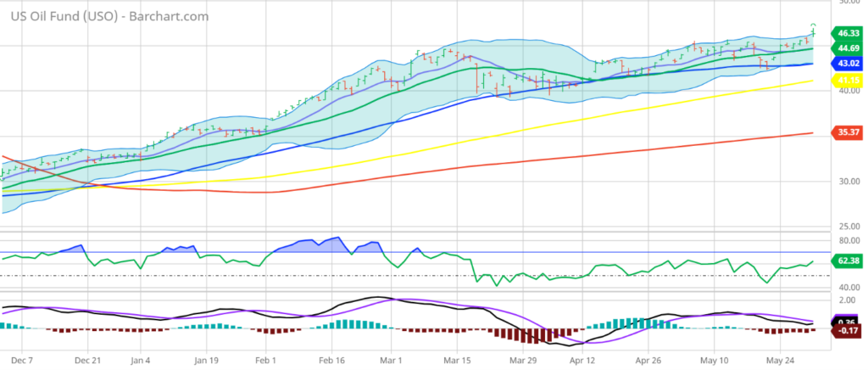Click the blue 43.02 moving average tag
868x370 pixels.
(847, 64)
